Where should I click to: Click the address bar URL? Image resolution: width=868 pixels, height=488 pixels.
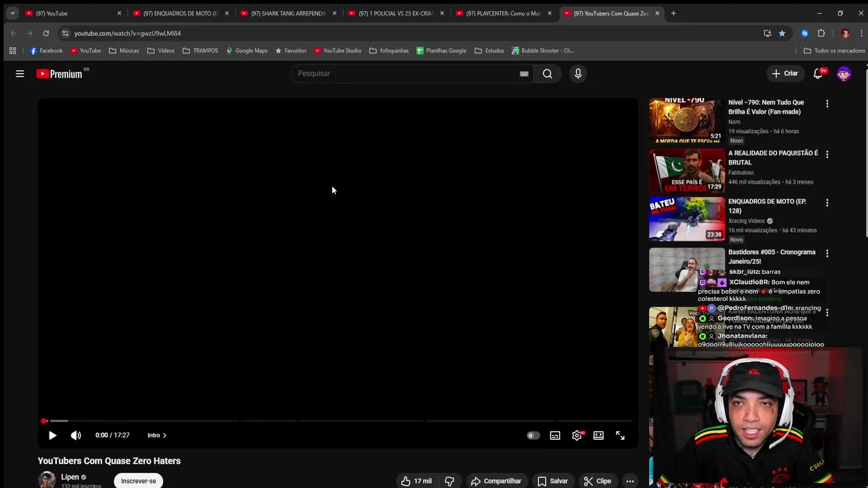(127, 33)
